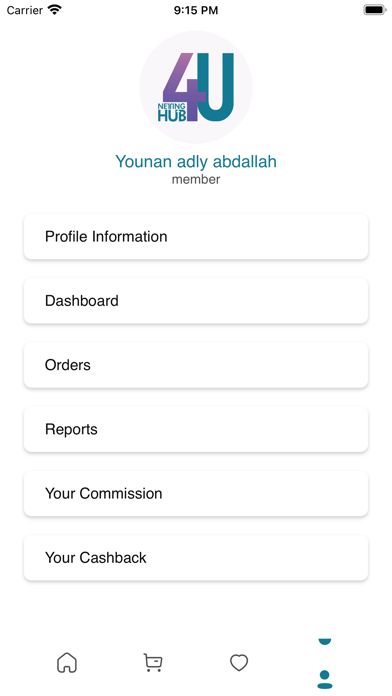This screenshot has height=696, width=392.
Task: Go to Orders
Action: click(196, 365)
